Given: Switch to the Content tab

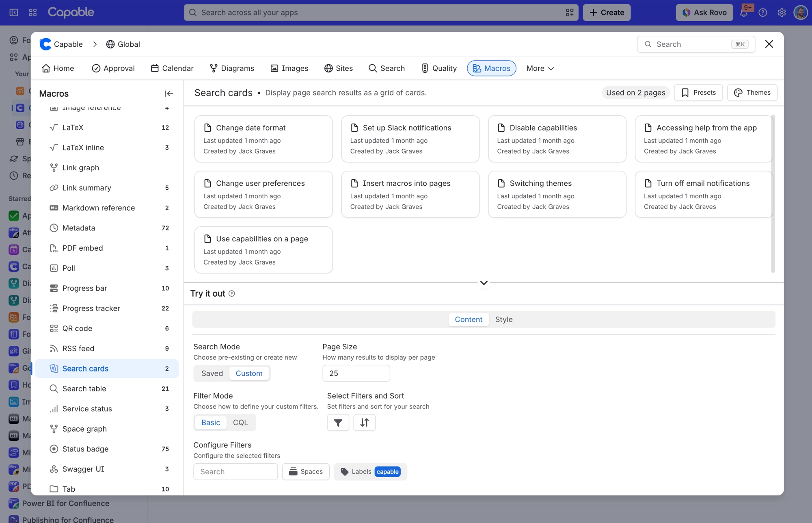Looking at the screenshot, I should pos(469,319).
